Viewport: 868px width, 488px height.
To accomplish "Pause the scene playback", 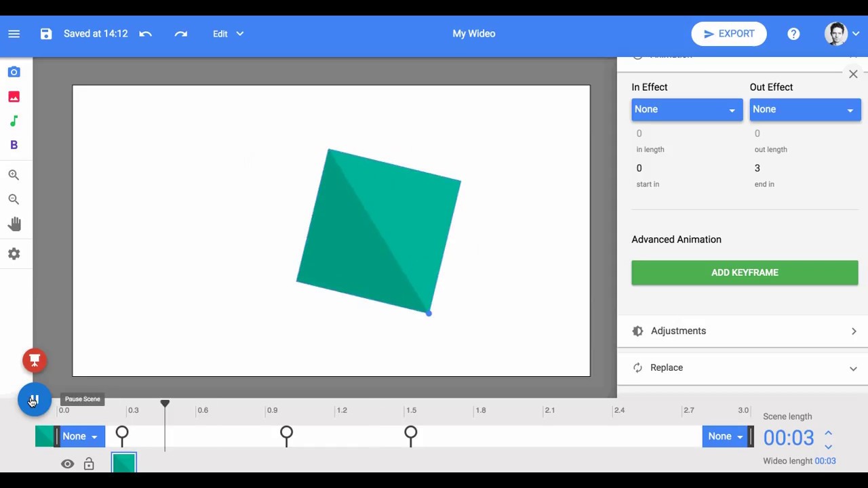I will (35, 400).
